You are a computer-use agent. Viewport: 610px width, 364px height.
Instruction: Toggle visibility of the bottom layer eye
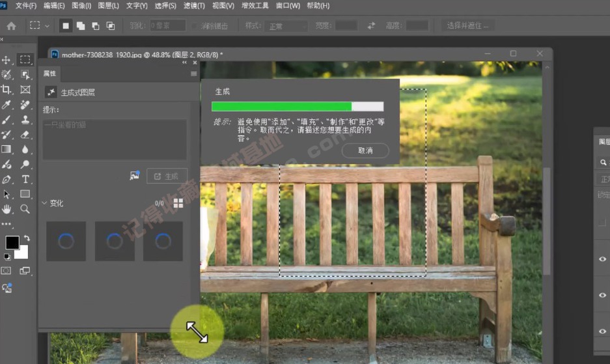click(603, 331)
